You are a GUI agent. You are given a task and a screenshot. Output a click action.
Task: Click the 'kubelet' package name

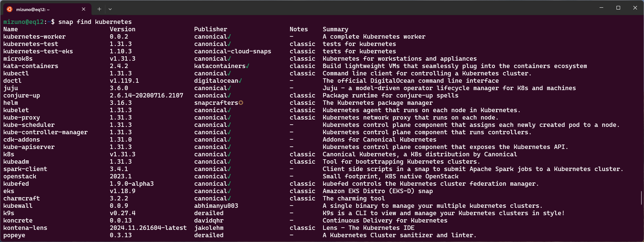(x=16, y=110)
